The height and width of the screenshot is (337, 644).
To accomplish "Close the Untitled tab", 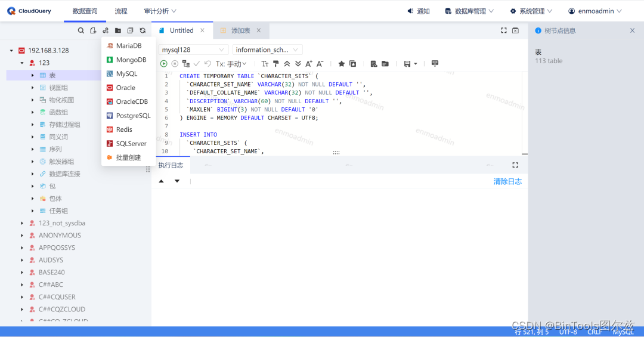I will click(x=203, y=30).
